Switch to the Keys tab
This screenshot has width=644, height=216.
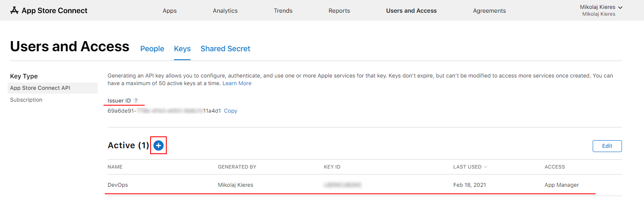(182, 49)
